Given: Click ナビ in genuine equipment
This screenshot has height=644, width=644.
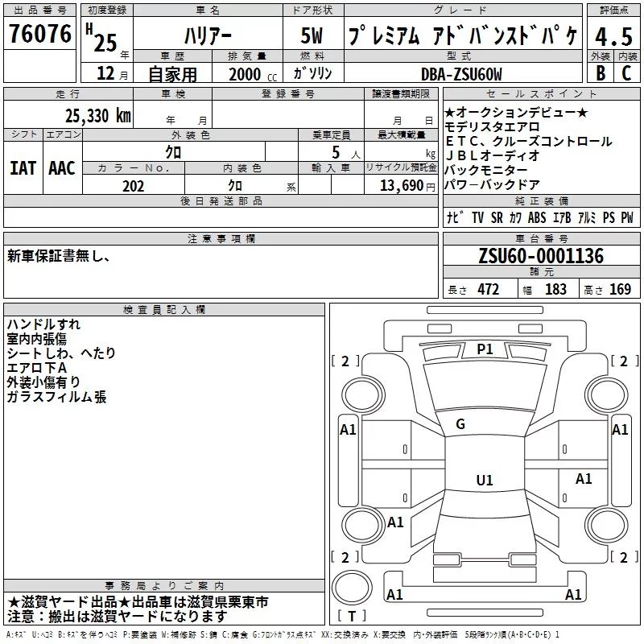Looking at the screenshot, I should point(455,217).
